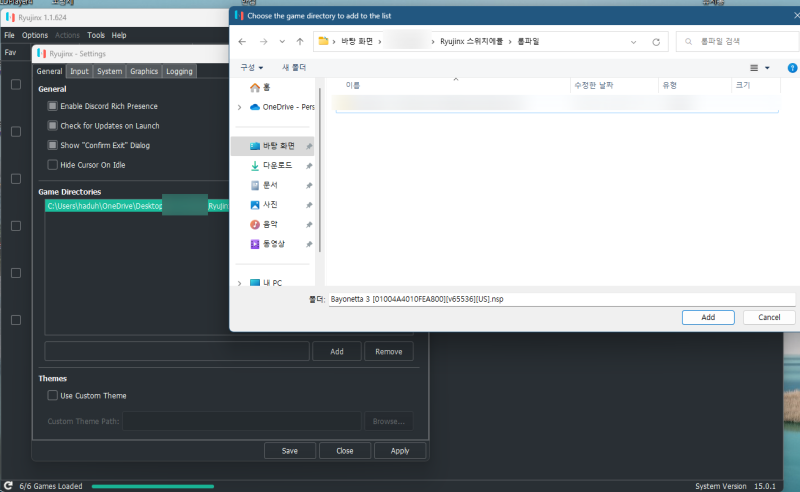
Task: Open recent locations chevron in file dialog
Action: point(282,42)
